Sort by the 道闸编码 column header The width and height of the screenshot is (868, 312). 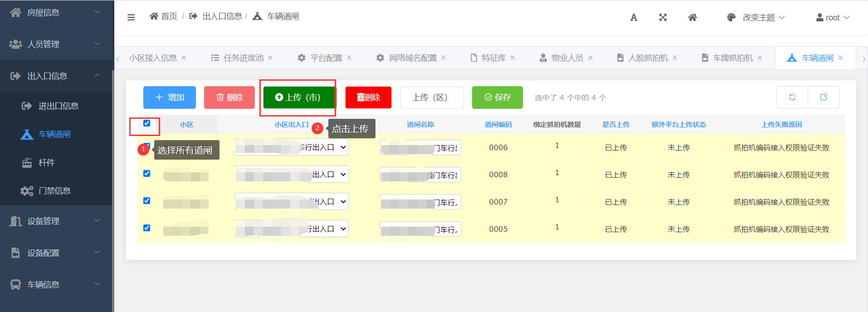coord(498,124)
